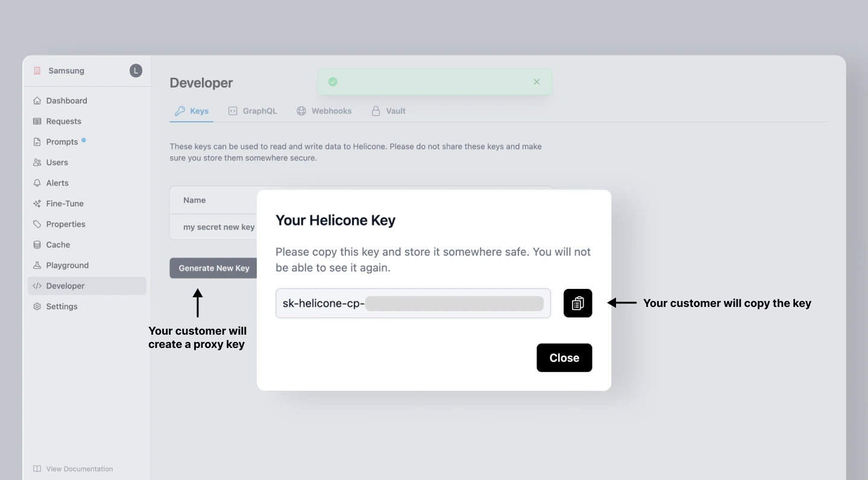Open the Prompts section
868x480 pixels.
61,142
